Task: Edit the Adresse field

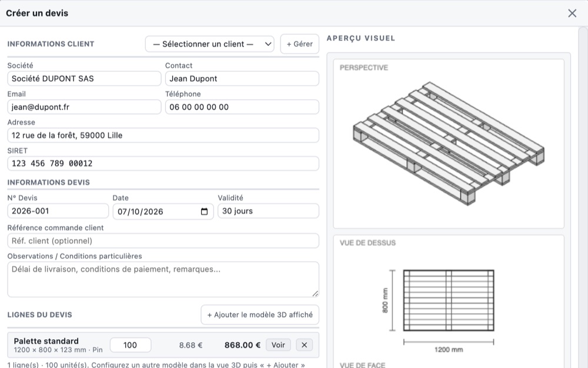Action: click(163, 135)
